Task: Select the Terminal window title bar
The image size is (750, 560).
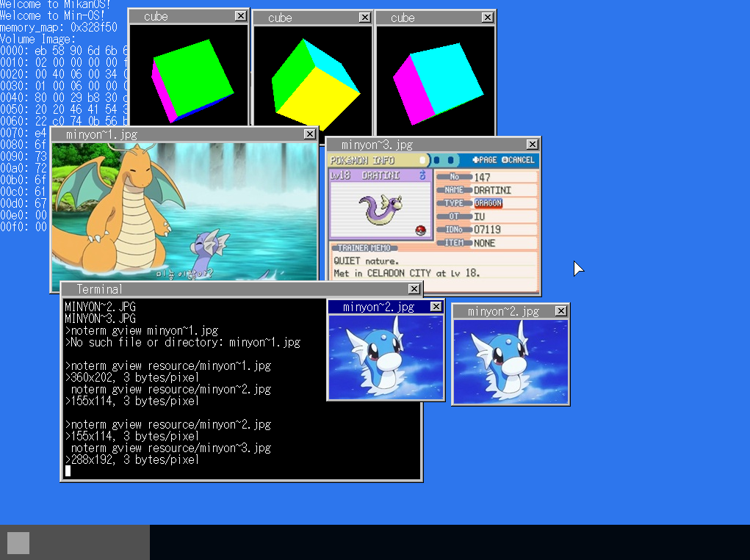Action: coord(220,289)
